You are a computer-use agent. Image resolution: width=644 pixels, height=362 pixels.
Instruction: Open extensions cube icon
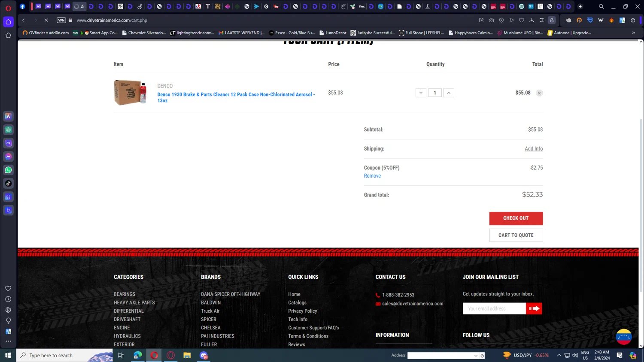click(633, 20)
